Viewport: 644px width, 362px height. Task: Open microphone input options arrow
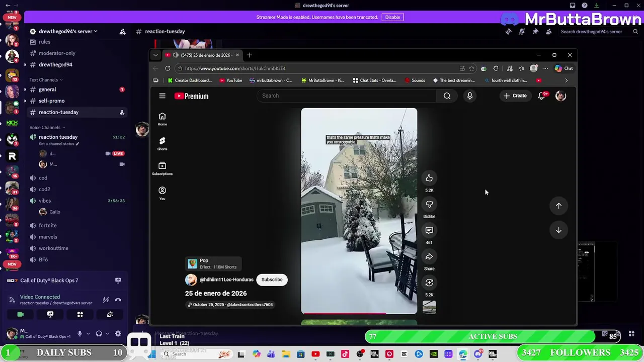88,333
